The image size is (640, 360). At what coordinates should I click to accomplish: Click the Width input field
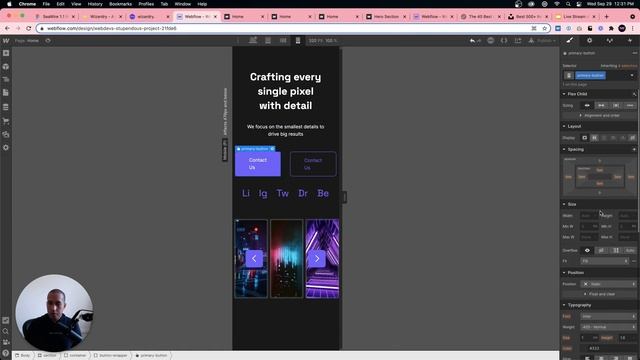click(589, 216)
